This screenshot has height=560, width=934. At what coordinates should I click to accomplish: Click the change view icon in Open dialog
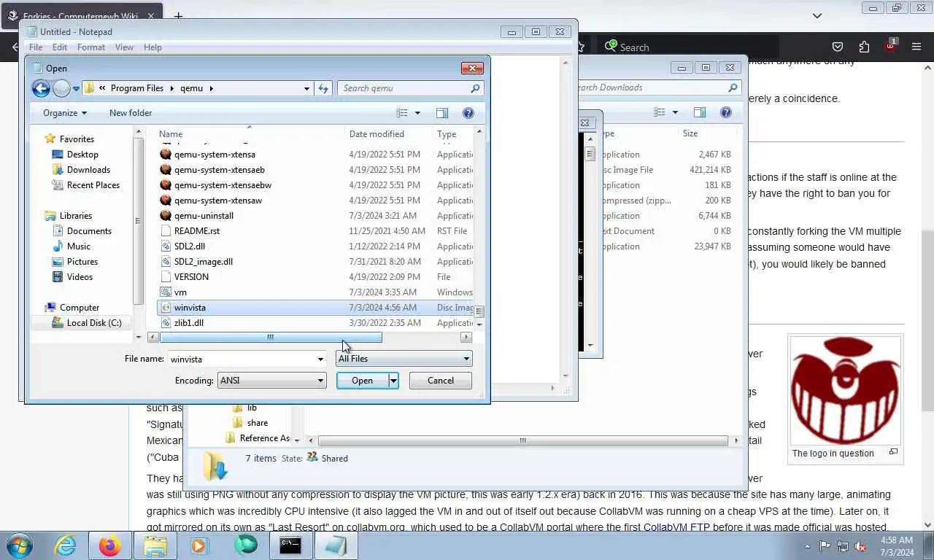[x=402, y=113]
